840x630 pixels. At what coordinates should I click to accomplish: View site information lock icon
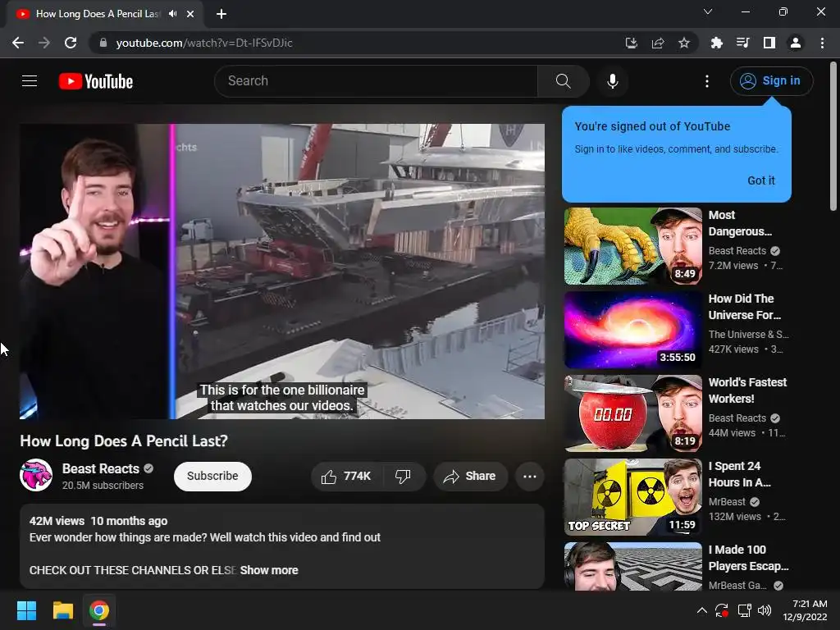click(103, 43)
